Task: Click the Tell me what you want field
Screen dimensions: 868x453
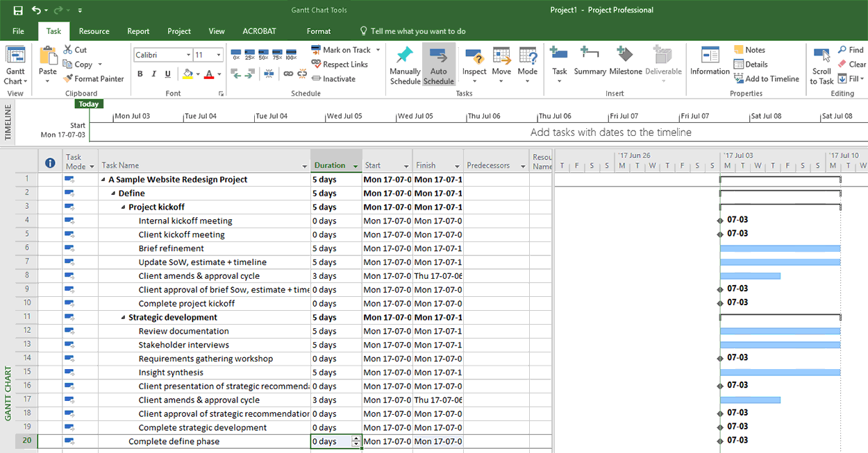Action: pyautogui.click(x=412, y=31)
